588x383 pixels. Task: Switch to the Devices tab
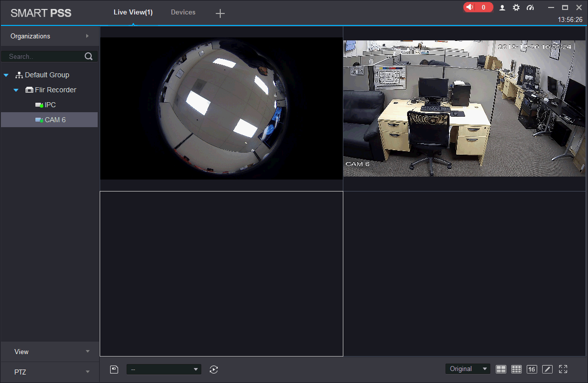183,12
